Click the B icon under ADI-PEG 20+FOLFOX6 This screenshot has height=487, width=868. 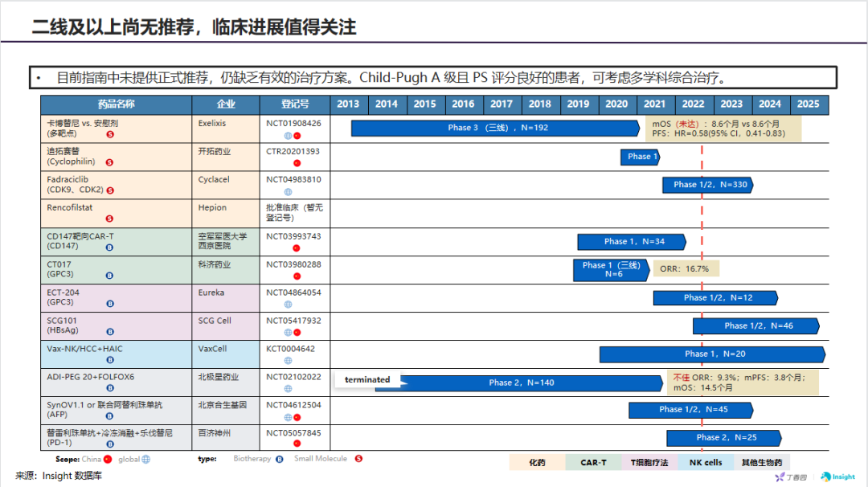(110, 388)
